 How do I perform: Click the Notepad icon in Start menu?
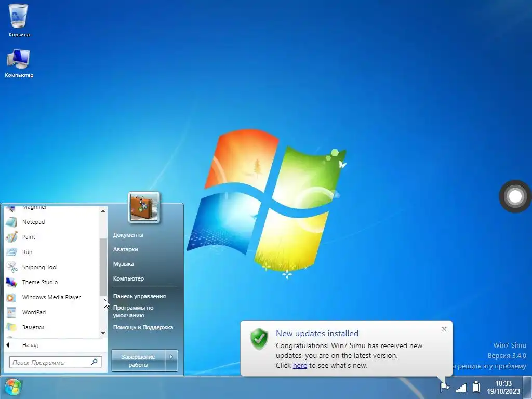pyautogui.click(x=11, y=222)
